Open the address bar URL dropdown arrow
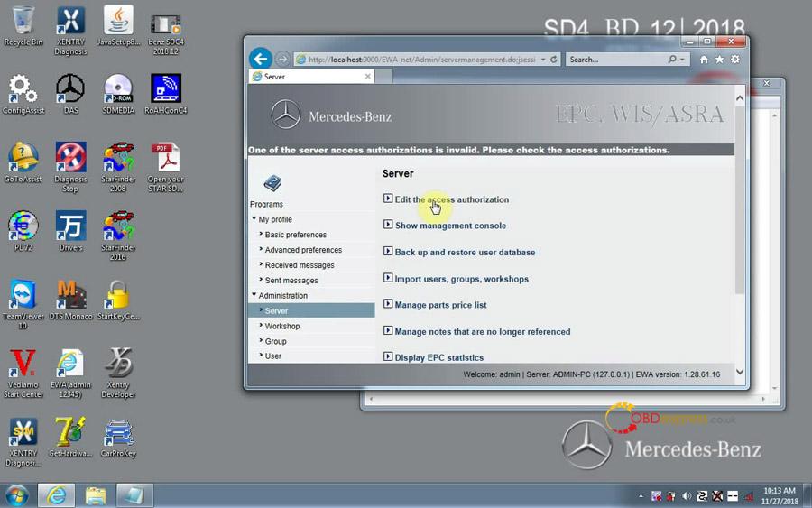The height and width of the screenshot is (508, 812). click(x=543, y=60)
